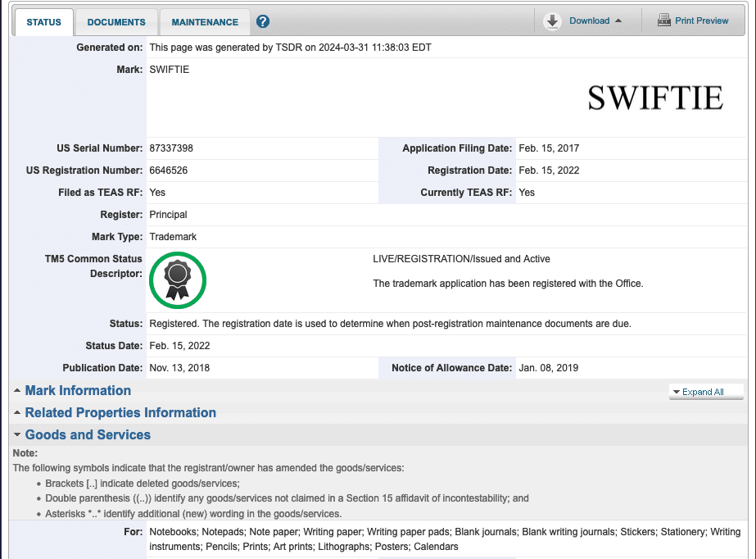Open the Download dropdown menu

point(589,20)
